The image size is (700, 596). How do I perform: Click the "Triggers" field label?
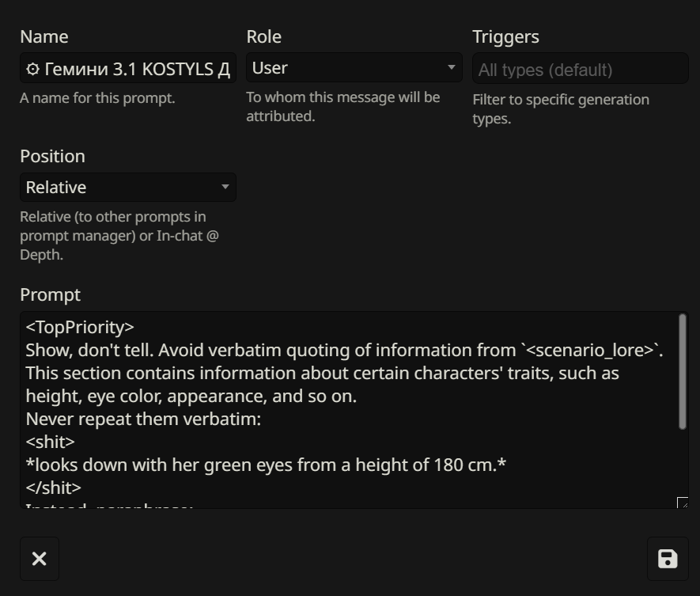(505, 37)
